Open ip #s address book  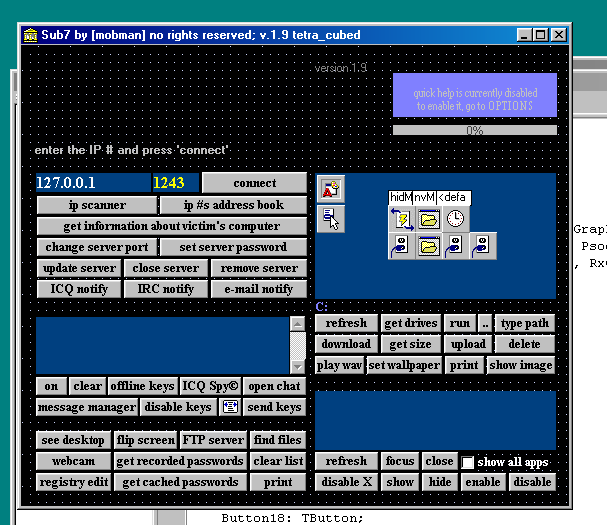233,205
